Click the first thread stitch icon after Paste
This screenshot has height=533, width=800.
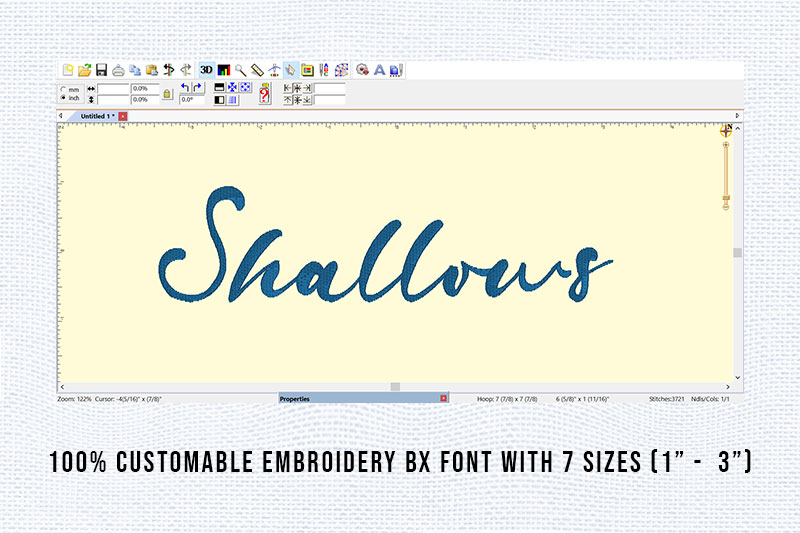(169, 70)
